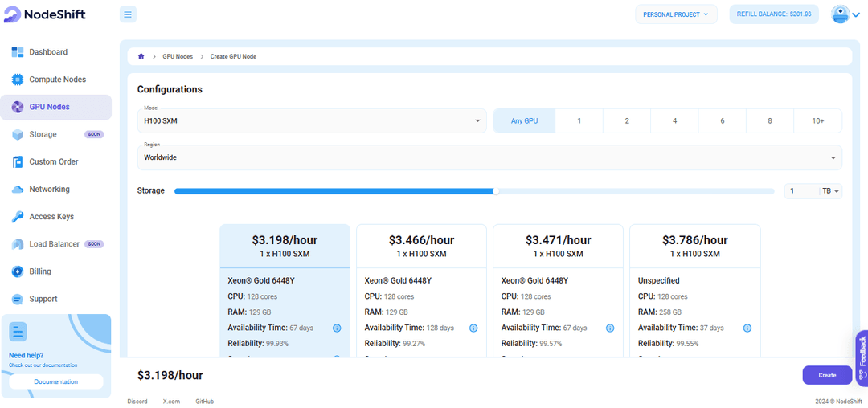Click the Access Keys key icon

(17, 217)
